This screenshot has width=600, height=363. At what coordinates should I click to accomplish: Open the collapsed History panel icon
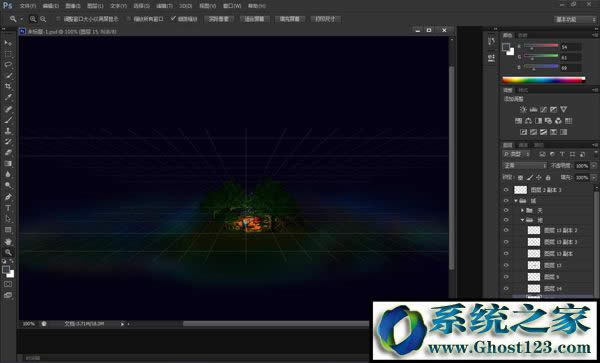click(492, 42)
